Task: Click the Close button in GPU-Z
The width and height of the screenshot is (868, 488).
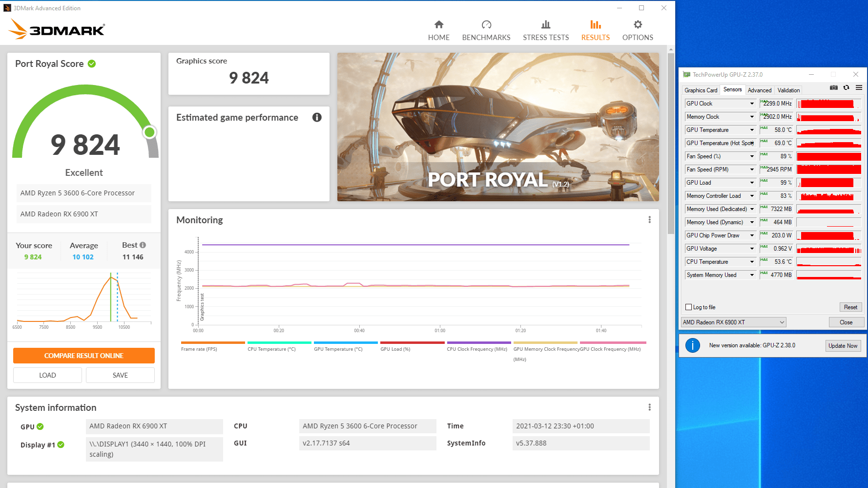Action: (x=846, y=322)
